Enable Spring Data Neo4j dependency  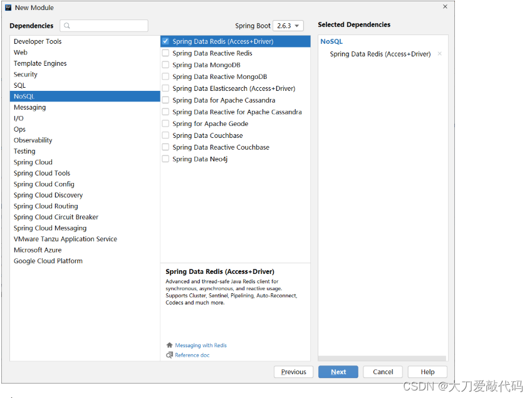point(165,159)
